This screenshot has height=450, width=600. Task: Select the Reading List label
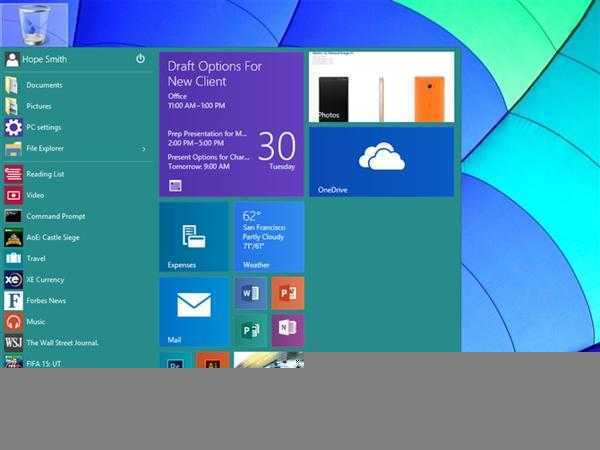click(45, 174)
